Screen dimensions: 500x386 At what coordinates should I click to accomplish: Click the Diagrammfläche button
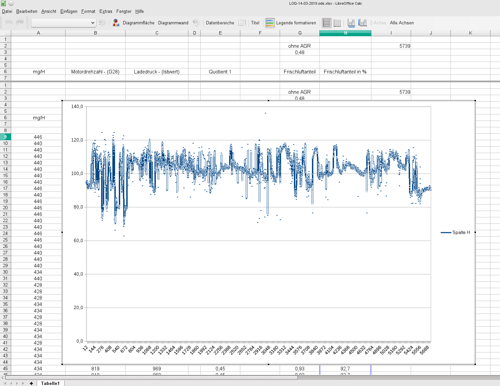point(138,23)
